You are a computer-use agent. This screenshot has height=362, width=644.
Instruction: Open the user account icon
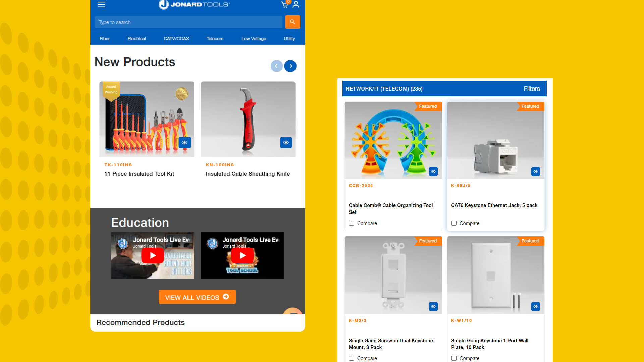tap(296, 4)
